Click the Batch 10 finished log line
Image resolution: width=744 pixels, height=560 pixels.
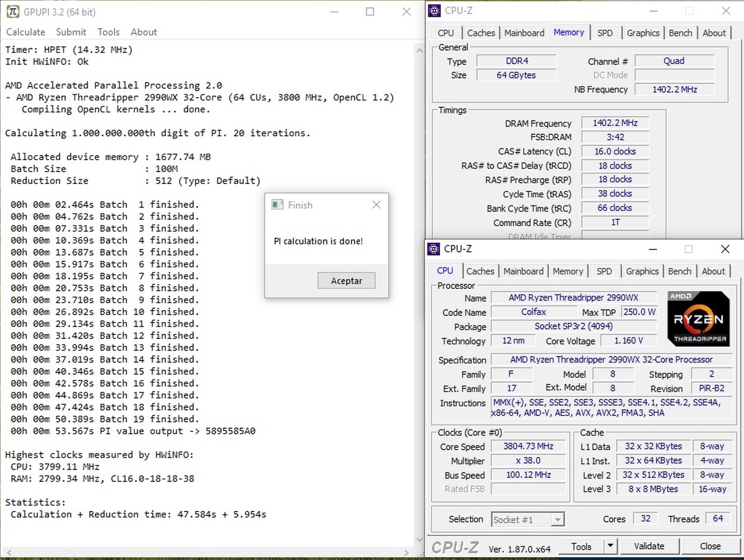105,312
